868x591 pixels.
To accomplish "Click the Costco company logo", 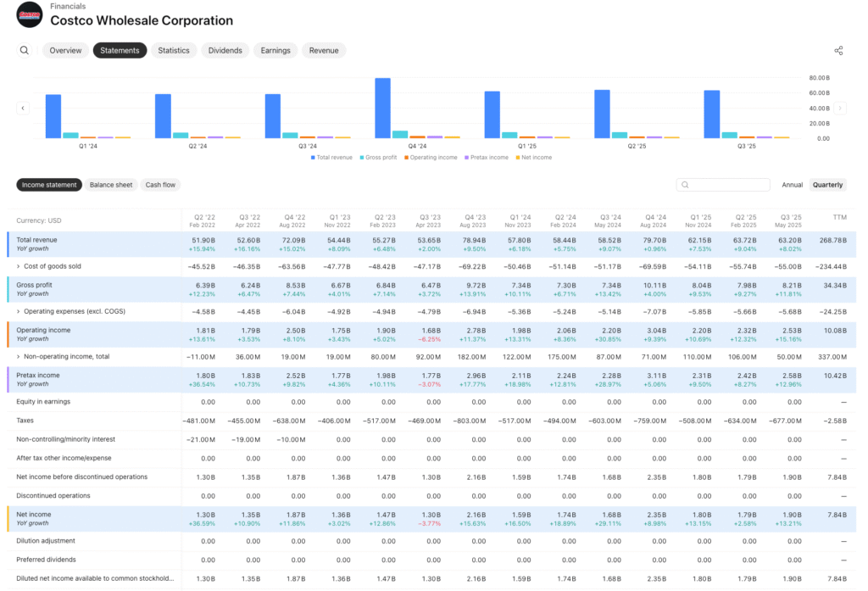I will 29,14.
